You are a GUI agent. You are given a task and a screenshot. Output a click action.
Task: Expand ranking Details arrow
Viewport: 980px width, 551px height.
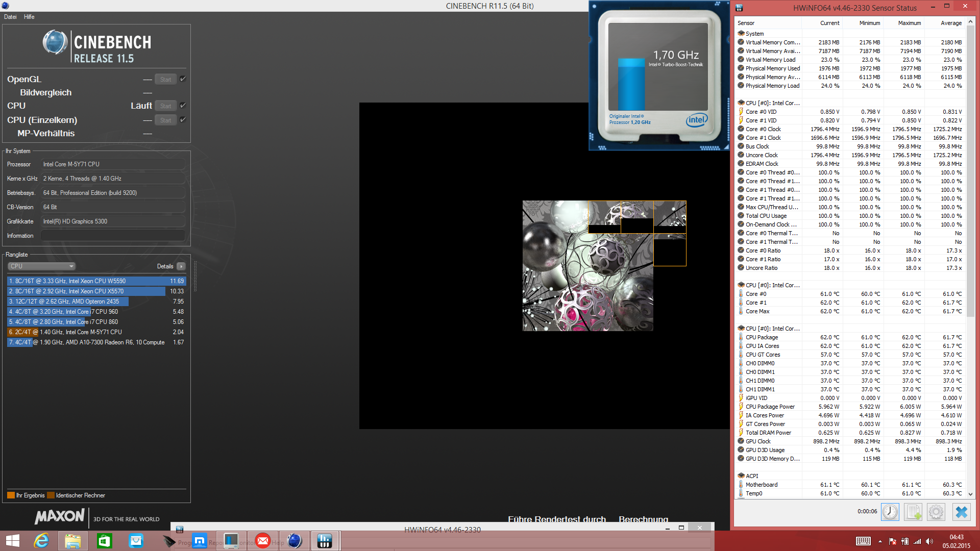coord(181,266)
